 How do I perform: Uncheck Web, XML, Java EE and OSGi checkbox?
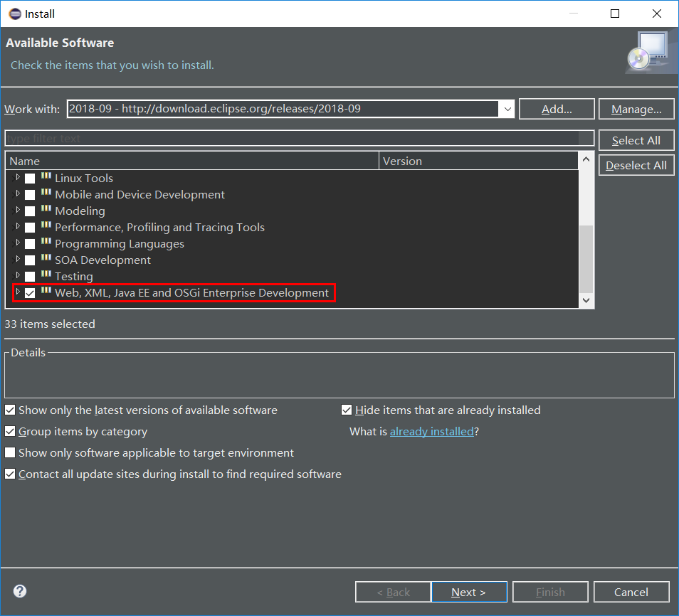pyautogui.click(x=29, y=292)
